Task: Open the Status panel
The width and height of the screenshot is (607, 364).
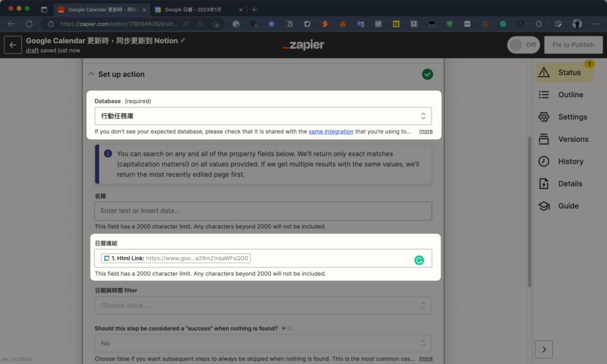Action: point(564,72)
